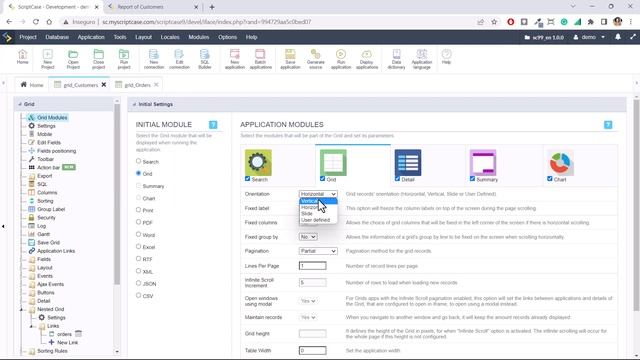Open notifications bell icon
The width and height of the screenshot is (640, 360).
(x=618, y=37)
